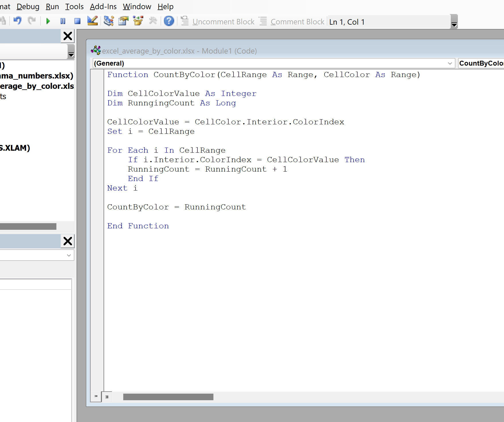Screen dimensions: 504x422
Task: Open the Debug menu
Action: [x=28, y=6]
